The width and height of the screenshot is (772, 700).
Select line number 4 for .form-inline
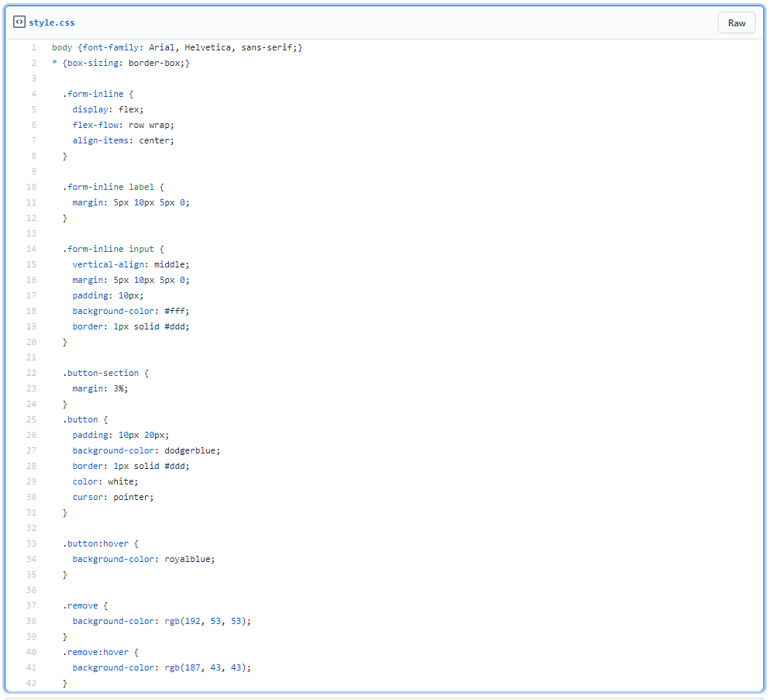click(33, 94)
